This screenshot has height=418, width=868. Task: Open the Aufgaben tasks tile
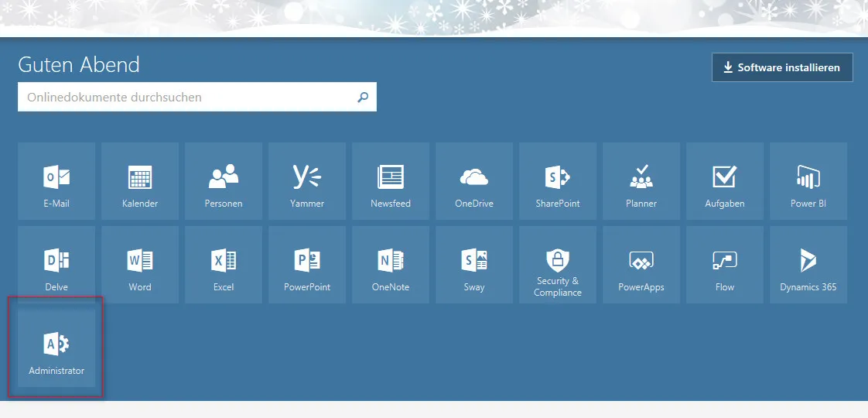click(725, 181)
